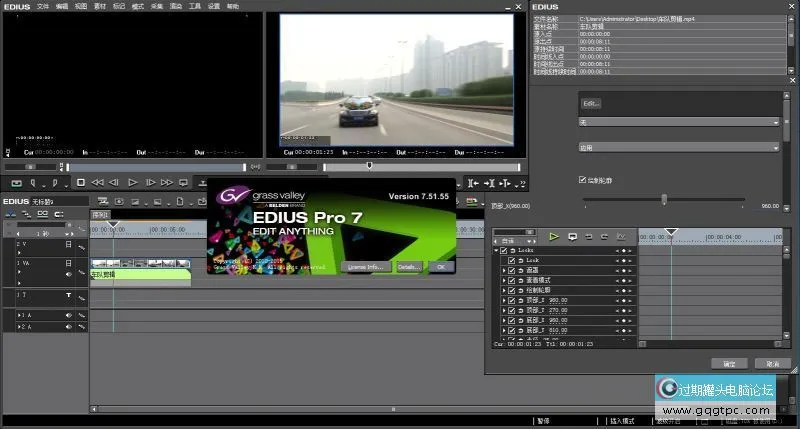Click green play icon in keyframe panel
The image size is (800, 429).
tap(554, 237)
